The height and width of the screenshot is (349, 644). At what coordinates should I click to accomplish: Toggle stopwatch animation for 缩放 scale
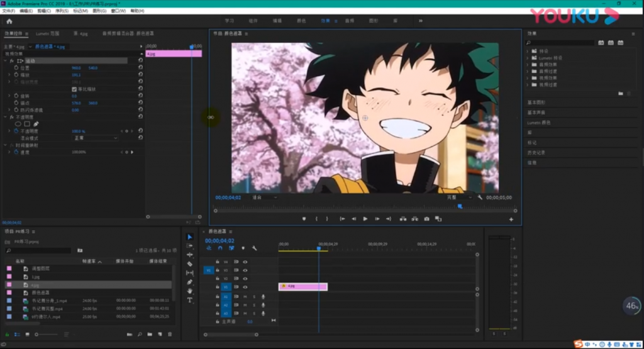coord(16,75)
